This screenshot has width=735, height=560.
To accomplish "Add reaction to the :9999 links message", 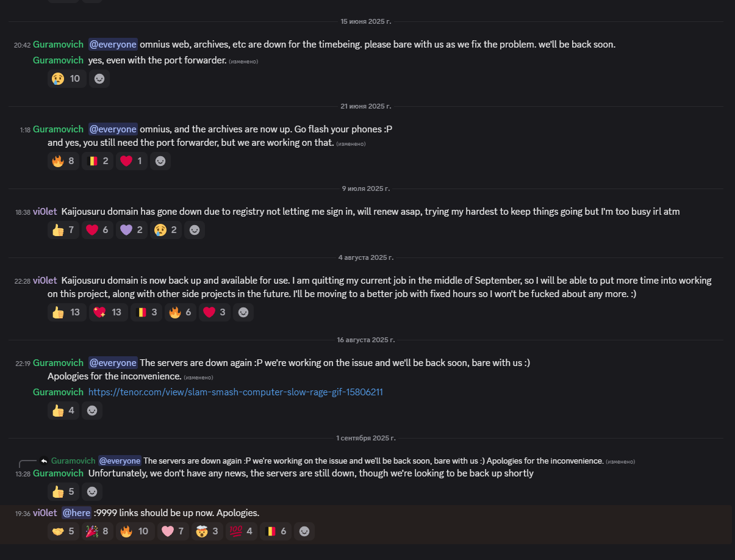I will point(304,531).
